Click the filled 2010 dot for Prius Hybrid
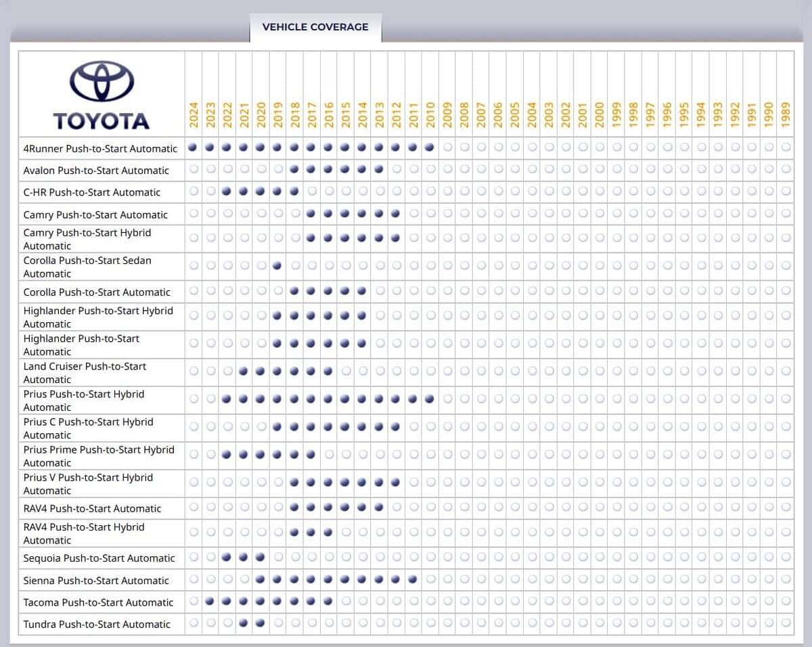Screen dimensions: 812x647 pos(430,399)
